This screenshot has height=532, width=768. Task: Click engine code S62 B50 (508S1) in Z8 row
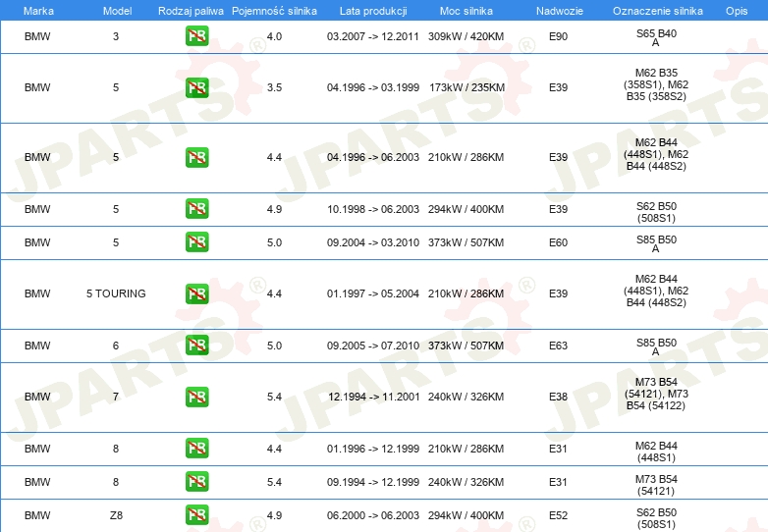point(656,518)
